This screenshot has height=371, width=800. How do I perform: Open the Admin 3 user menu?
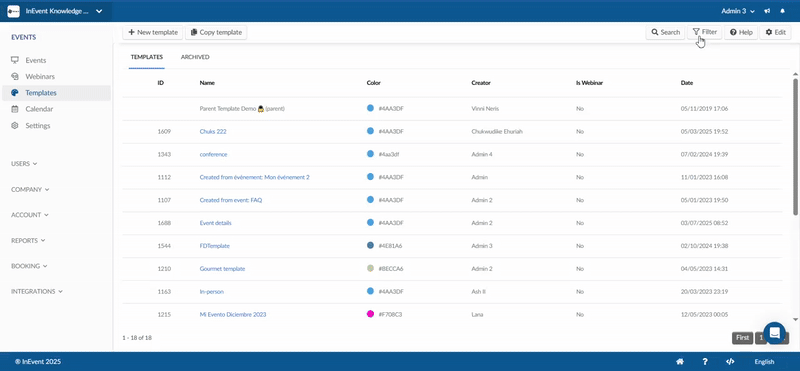tap(738, 11)
